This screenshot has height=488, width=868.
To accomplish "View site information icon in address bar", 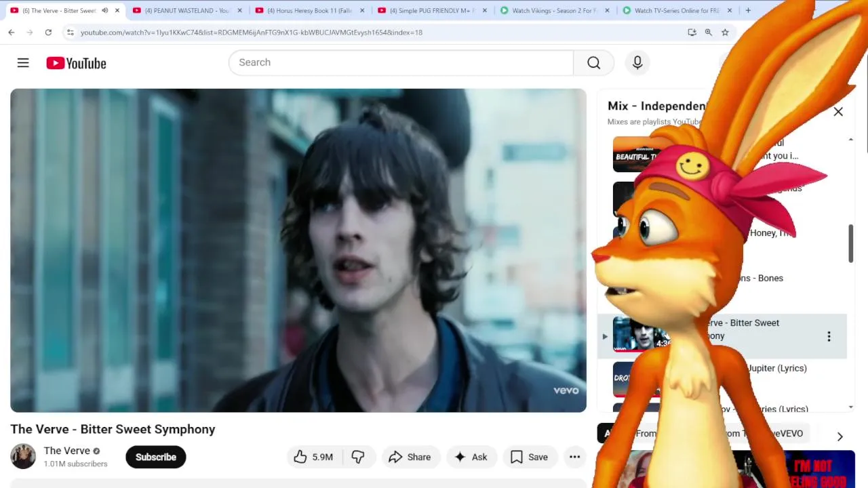I will coord(70,32).
